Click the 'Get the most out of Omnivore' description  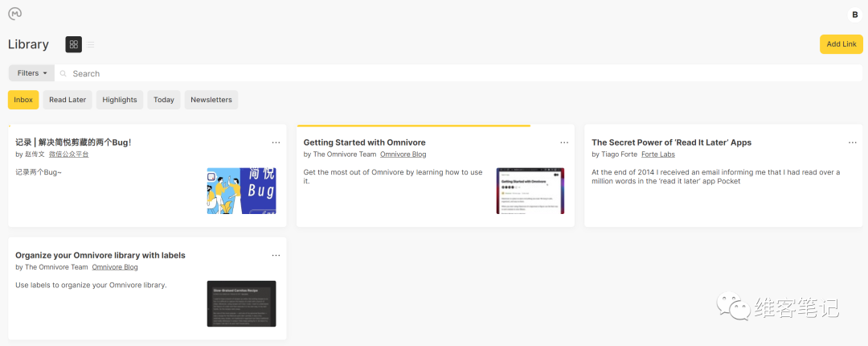point(393,177)
